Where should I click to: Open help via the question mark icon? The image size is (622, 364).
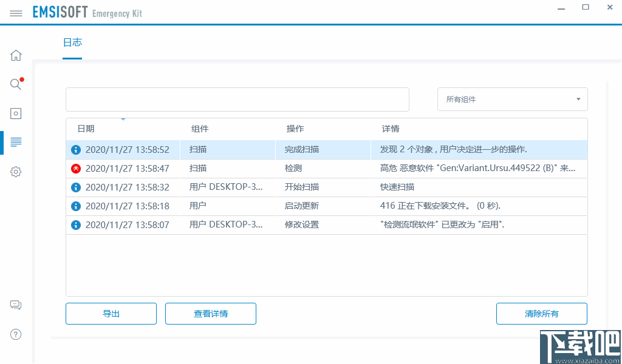tap(16, 334)
